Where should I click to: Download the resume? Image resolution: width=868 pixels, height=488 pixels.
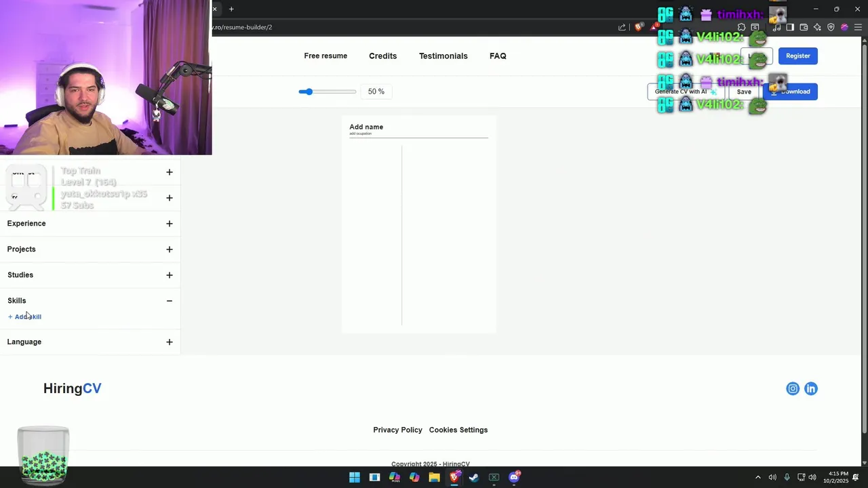(791, 91)
